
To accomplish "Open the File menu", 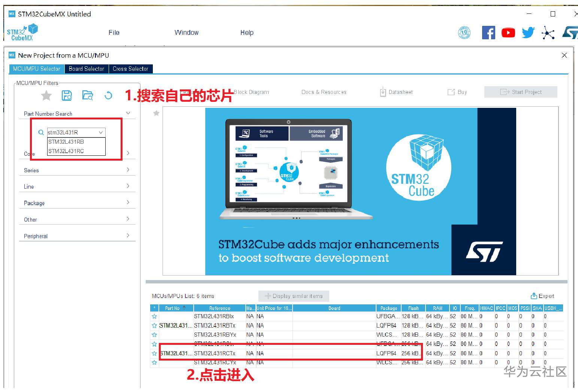I will (x=114, y=33).
